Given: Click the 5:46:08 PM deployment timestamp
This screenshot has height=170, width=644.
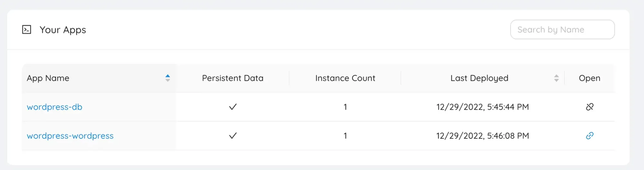Looking at the screenshot, I should pos(482,136).
